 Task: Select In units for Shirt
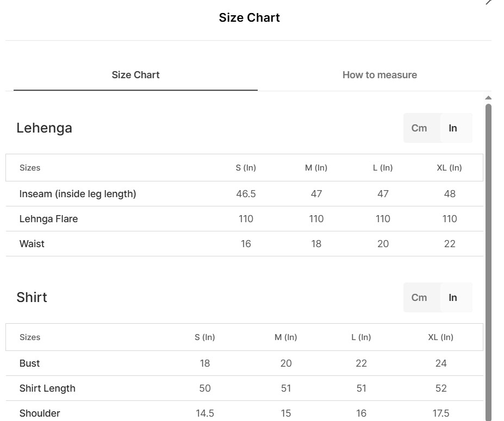[x=453, y=297]
